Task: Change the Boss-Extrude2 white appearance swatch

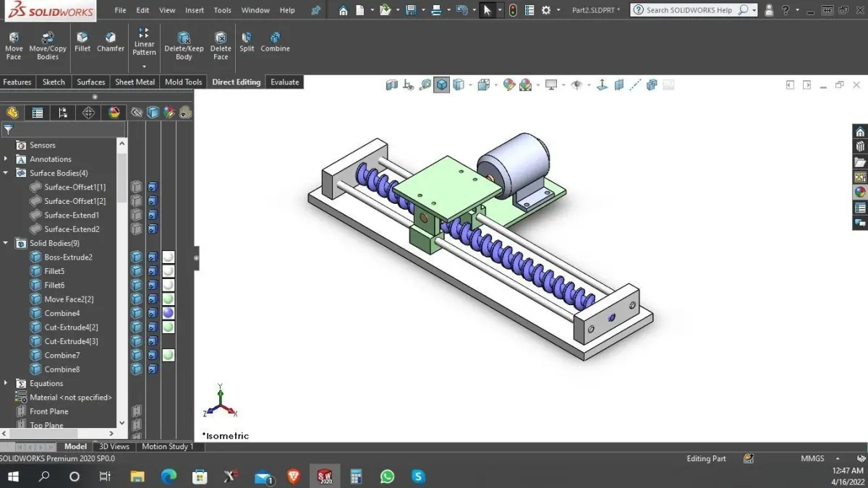Action: (169, 257)
